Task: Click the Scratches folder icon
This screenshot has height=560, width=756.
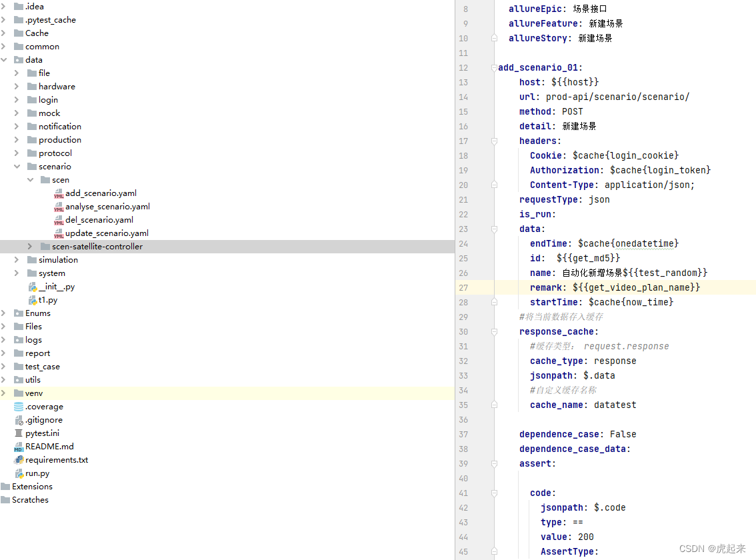Action: (x=5, y=500)
